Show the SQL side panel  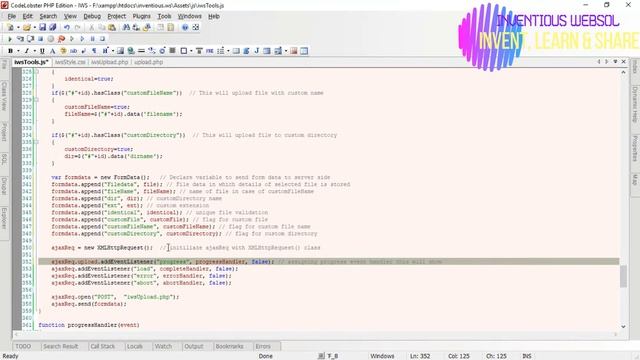tap(4, 159)
